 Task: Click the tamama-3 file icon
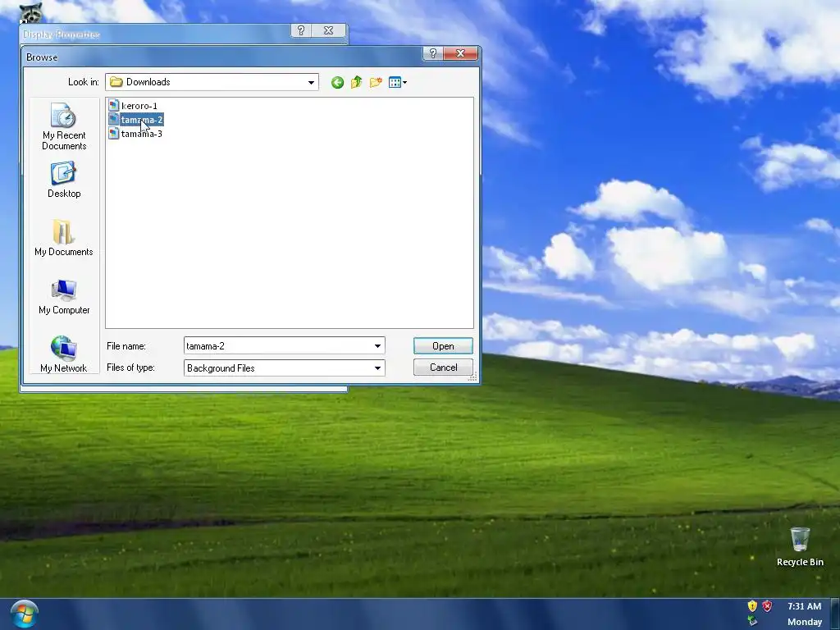tap(113, 134)
